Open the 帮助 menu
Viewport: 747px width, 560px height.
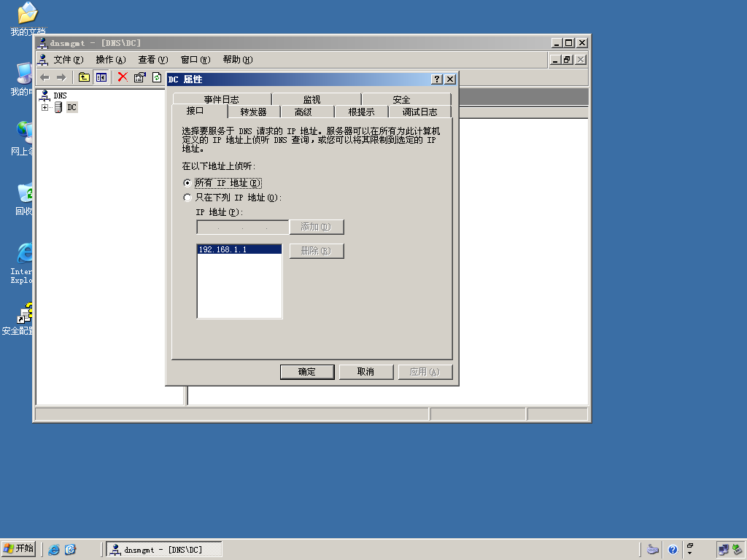(x=238, y=60)
